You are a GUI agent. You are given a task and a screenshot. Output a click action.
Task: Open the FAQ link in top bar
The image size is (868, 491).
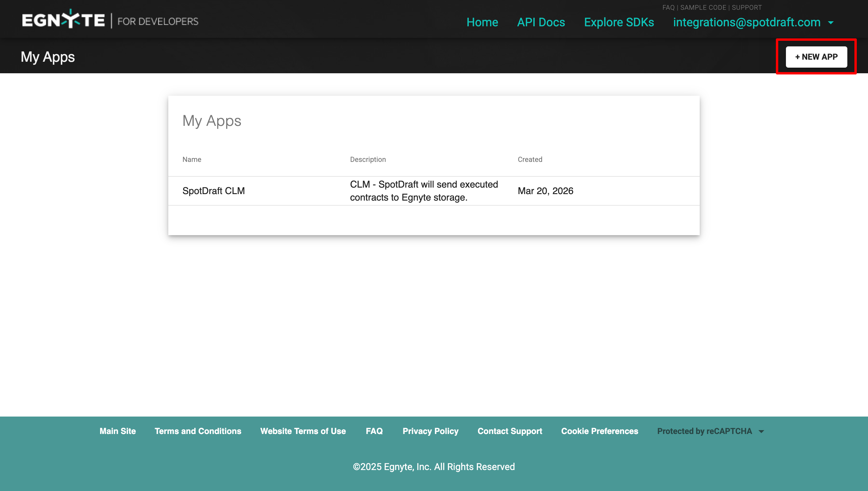(668, 7)
